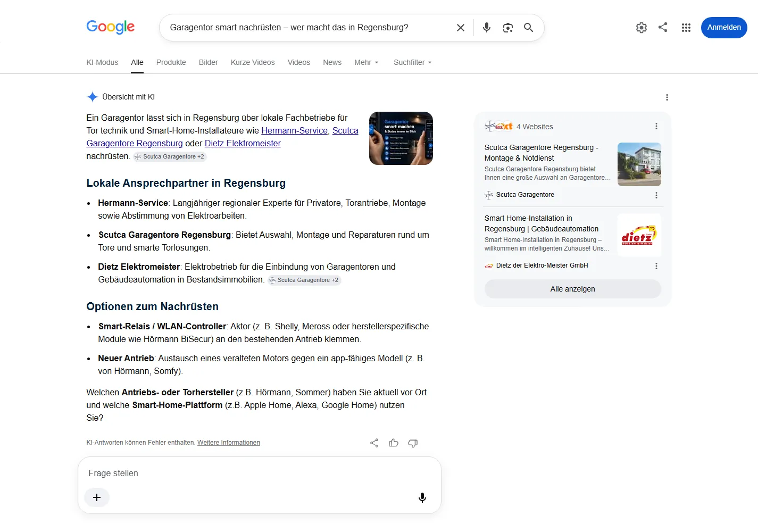Open Scutca Garagentore Montage & Notdienst result
The height and width of the screenshot is (532, 766).
tap(542, 153)
